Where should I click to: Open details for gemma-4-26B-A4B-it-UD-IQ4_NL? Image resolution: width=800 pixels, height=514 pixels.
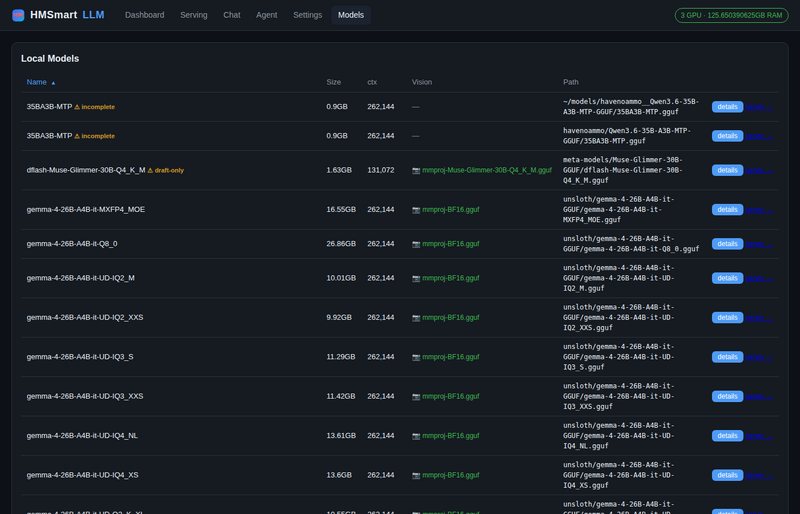click(728, 435)
